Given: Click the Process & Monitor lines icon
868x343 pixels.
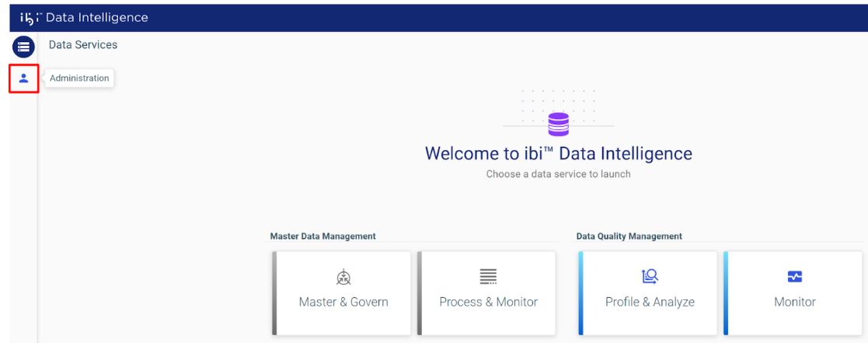Looking at the screenshot, I should click(x=488, y=276).
